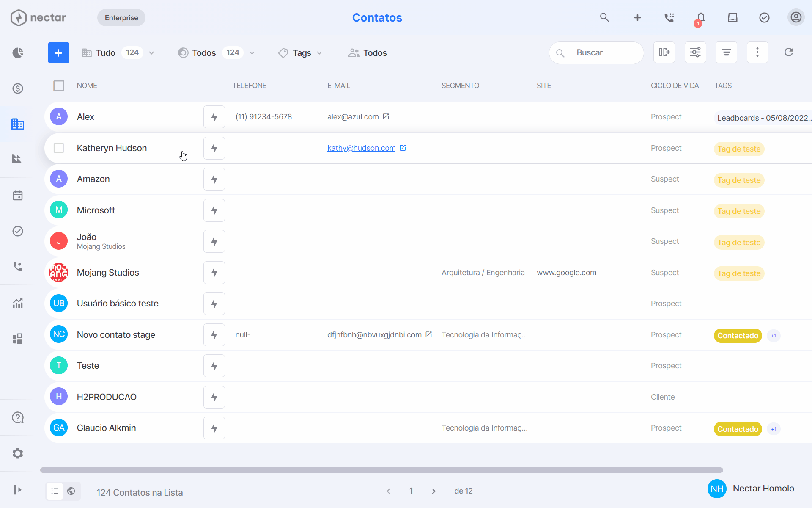
Task: Sort by NOME column header
Action: [x=87, y=86]
